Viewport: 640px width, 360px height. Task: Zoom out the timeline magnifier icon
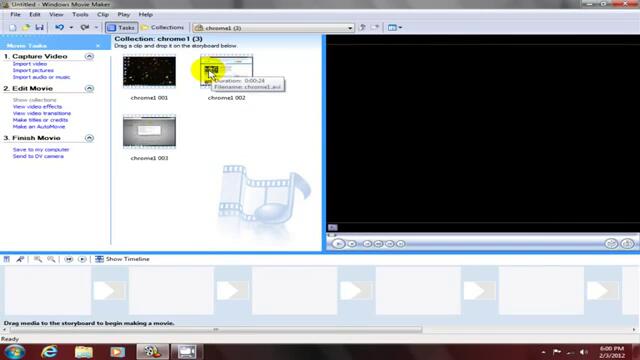(51, 259)
